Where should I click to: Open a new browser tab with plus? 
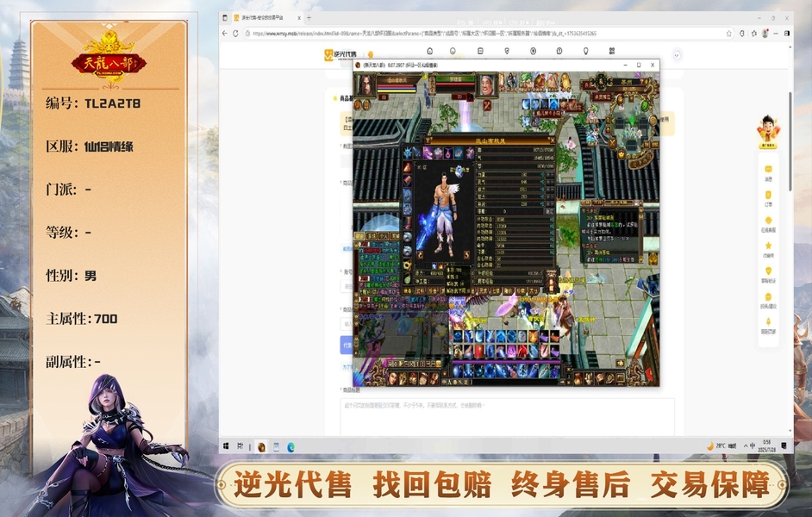309,17
